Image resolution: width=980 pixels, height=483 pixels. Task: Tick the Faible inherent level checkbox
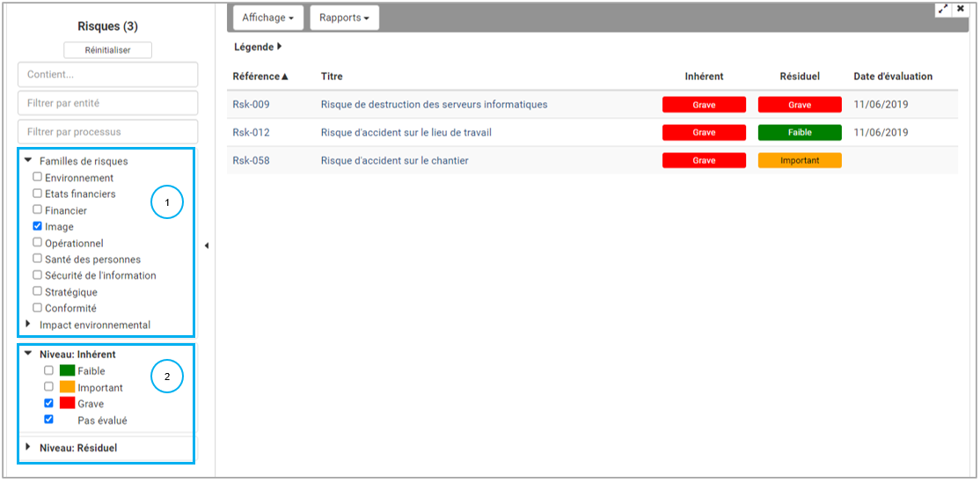pyautogui.click(x=49, y=370)
